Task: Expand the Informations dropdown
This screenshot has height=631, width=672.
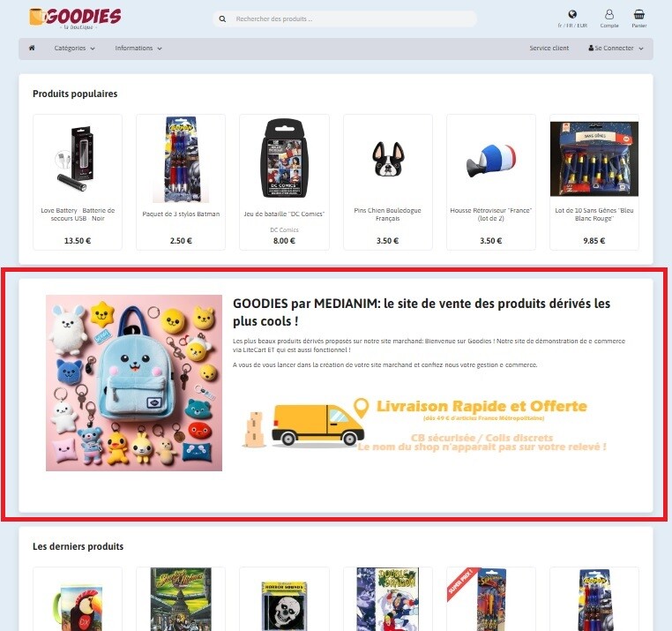Action: [x=138, y=48]
